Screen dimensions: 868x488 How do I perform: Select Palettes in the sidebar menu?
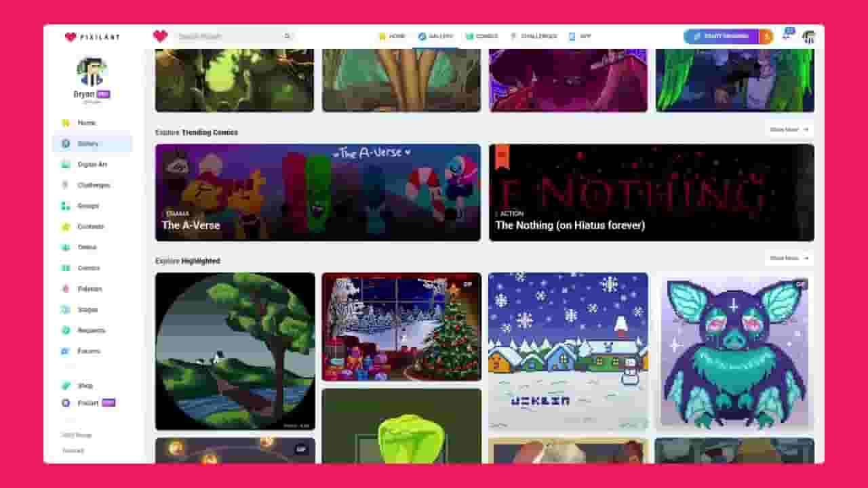point(92,289)
